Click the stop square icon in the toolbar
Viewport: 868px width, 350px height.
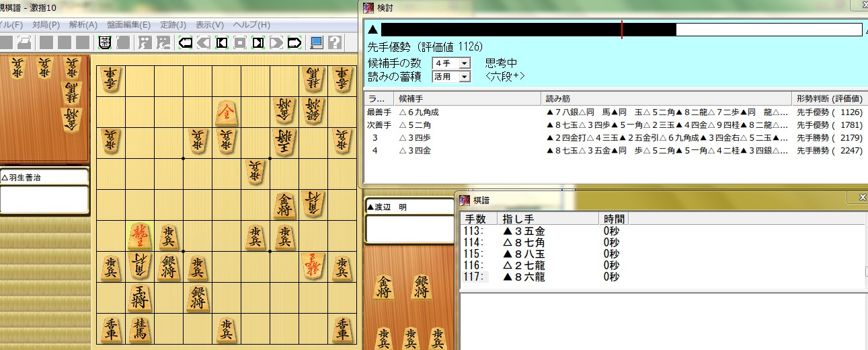pyautogui.click(x=240, y=43)
